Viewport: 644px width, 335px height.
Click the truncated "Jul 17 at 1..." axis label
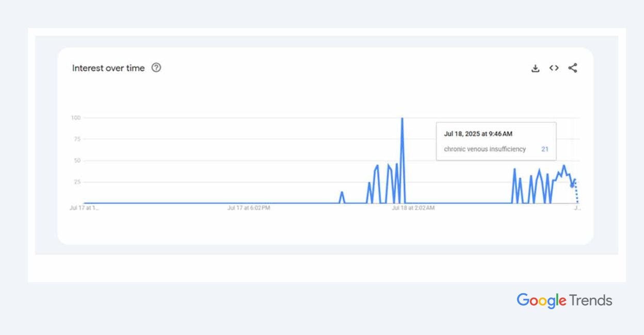tap(84, 208)
